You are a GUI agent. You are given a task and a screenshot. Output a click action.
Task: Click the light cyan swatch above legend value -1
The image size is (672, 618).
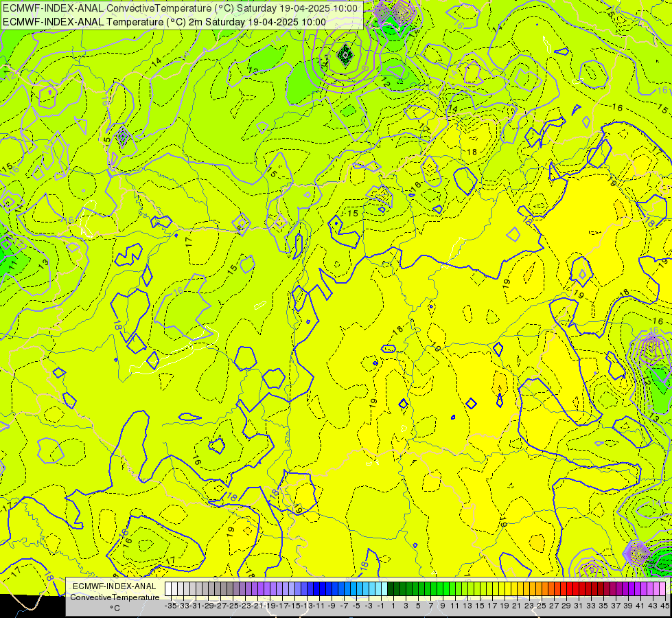click(x=378, y=589)
